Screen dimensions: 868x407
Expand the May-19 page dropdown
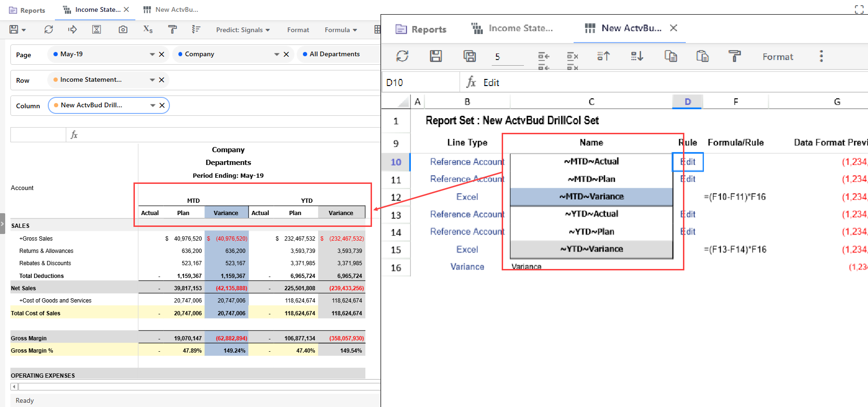point(152,54)
